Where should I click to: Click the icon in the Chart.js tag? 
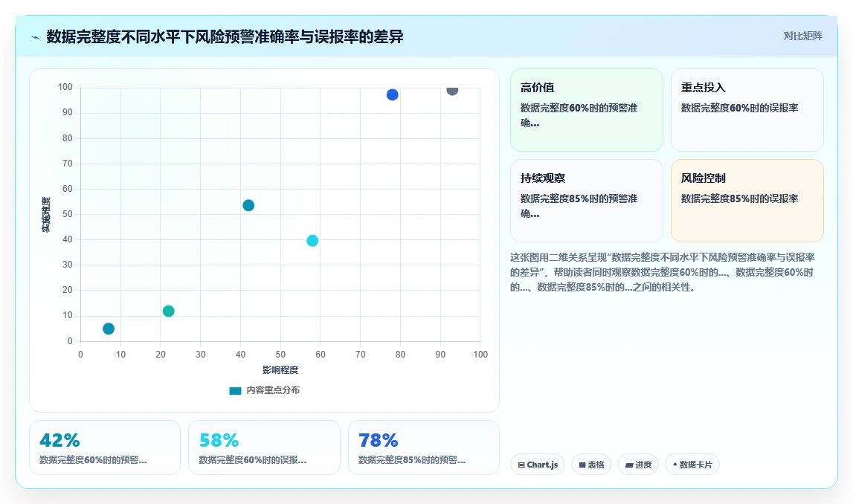521,465
